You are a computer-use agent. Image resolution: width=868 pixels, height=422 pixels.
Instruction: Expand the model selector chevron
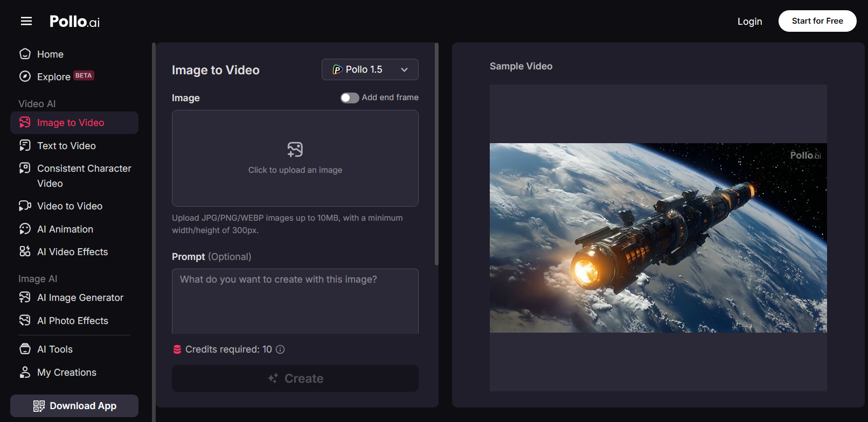[405, 70]
